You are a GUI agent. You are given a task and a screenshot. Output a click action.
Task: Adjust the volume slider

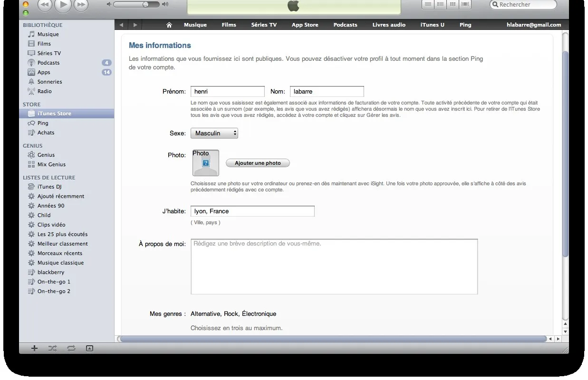137,5
